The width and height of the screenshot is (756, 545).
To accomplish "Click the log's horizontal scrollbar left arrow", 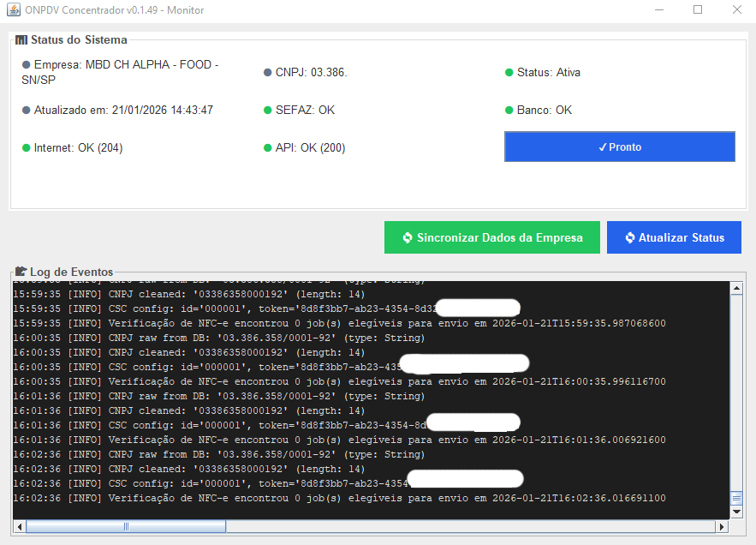I will tap(19, 526).
